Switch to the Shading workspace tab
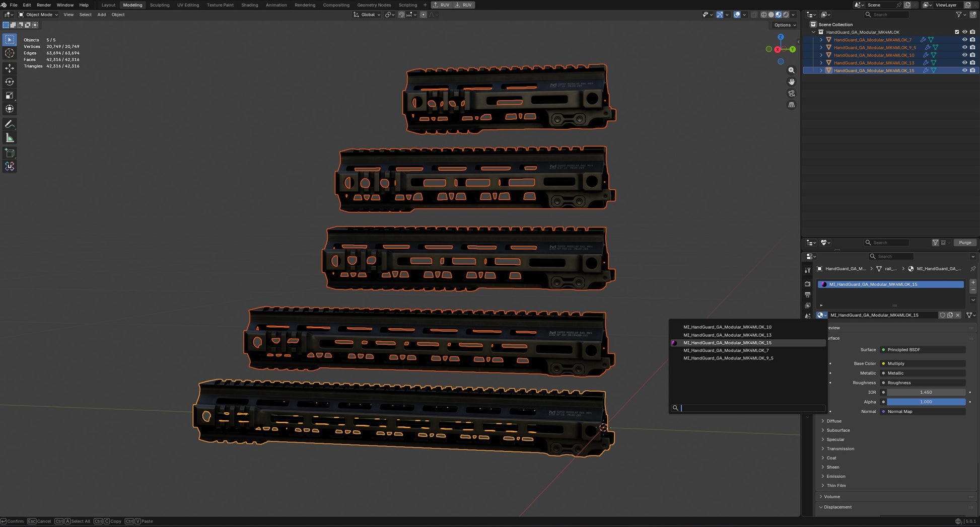The height and width of the screenshot is (527, 980). [249, 5]
